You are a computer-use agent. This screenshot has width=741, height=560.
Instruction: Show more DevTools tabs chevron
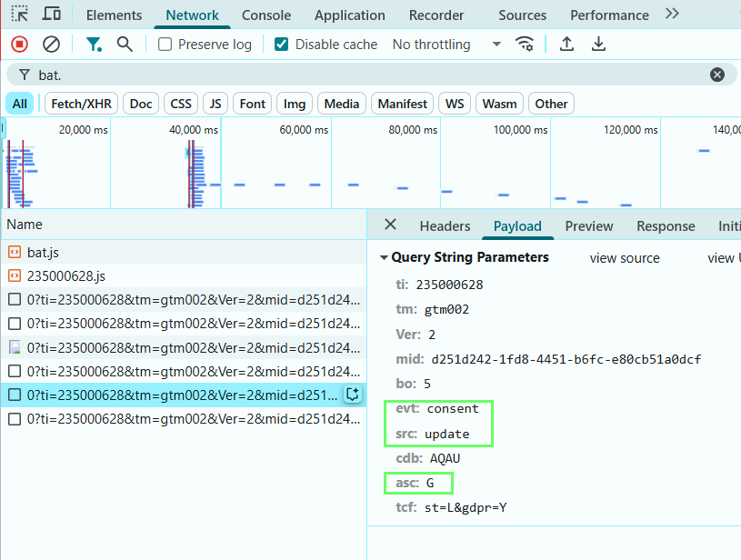pyautogui.click(x=672, y=14)
